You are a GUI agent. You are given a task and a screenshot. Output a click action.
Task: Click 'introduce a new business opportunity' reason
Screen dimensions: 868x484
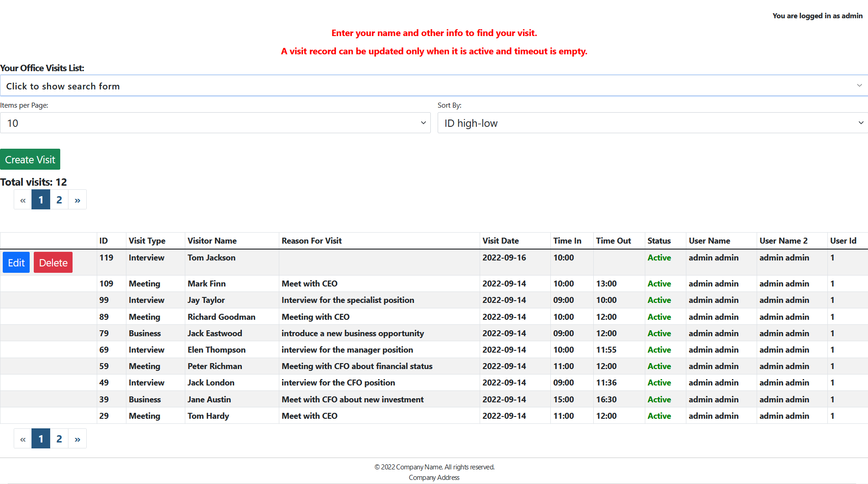point(353,333)
